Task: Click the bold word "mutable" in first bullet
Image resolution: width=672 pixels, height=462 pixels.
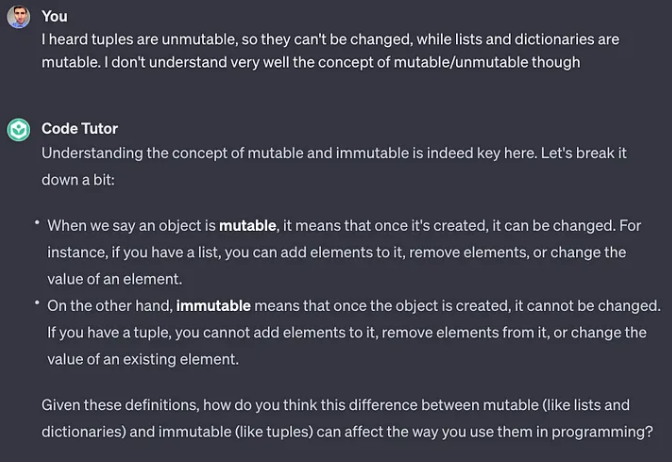Action: [x=247, y=226]
